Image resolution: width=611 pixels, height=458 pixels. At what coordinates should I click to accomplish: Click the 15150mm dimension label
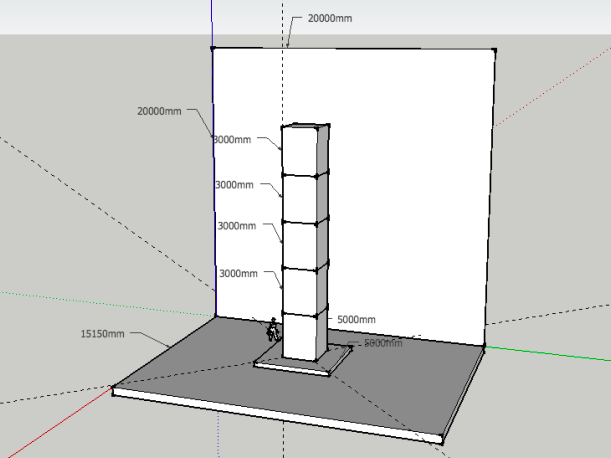tap(102, 334)
